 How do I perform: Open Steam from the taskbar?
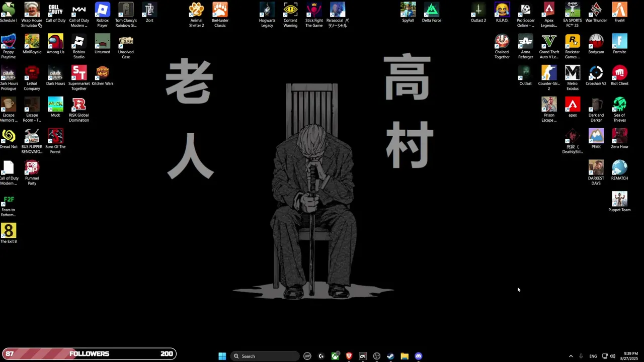point(390,356)
